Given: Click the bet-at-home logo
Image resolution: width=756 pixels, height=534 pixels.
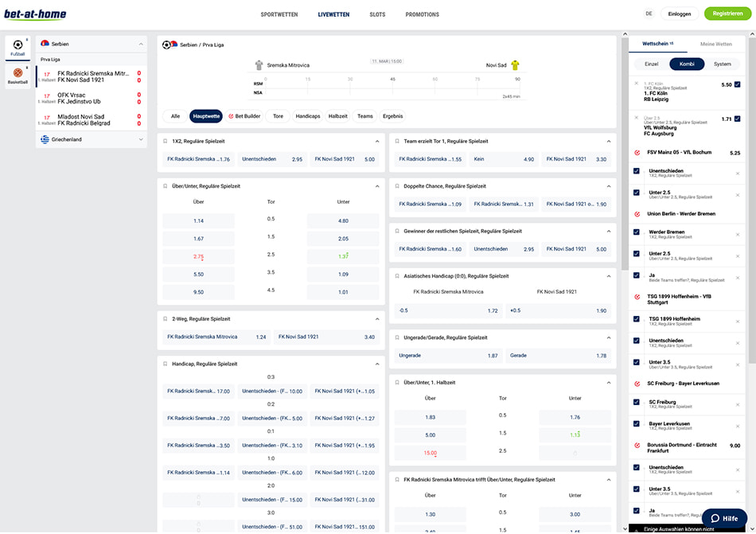Looking at the screenshot, I should pyautogui.click(x=35, y=14).
